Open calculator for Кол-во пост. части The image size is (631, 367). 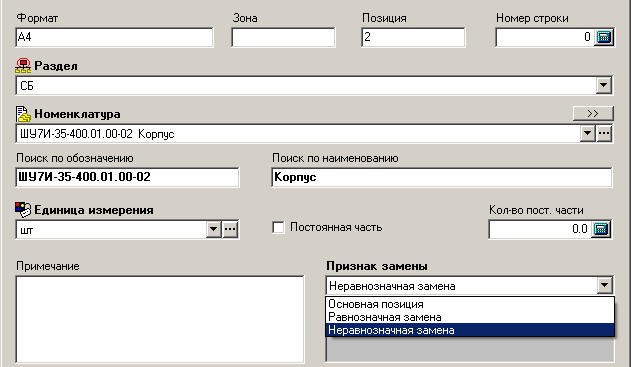(x=600, y=229)
